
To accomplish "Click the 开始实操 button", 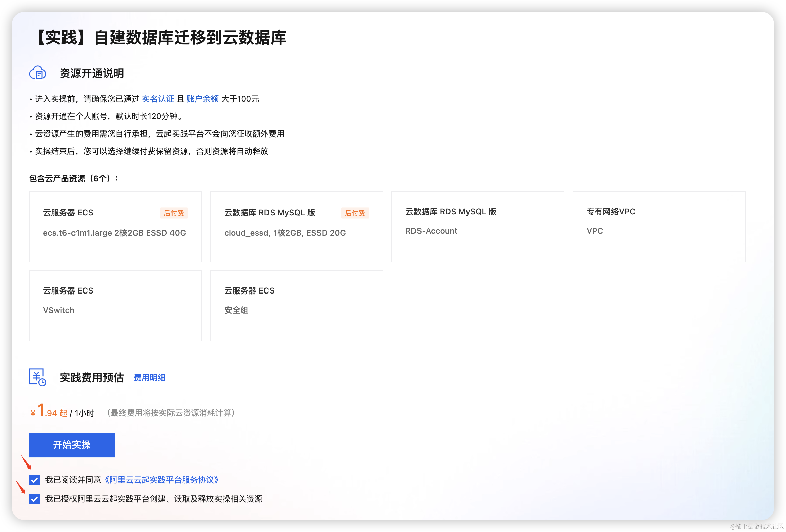I will pos(72,445).
